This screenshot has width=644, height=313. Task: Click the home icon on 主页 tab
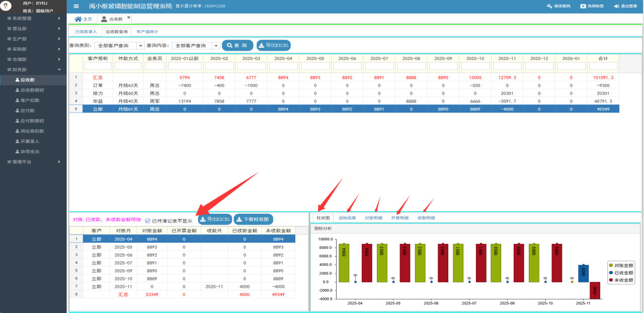pos(78,19)
